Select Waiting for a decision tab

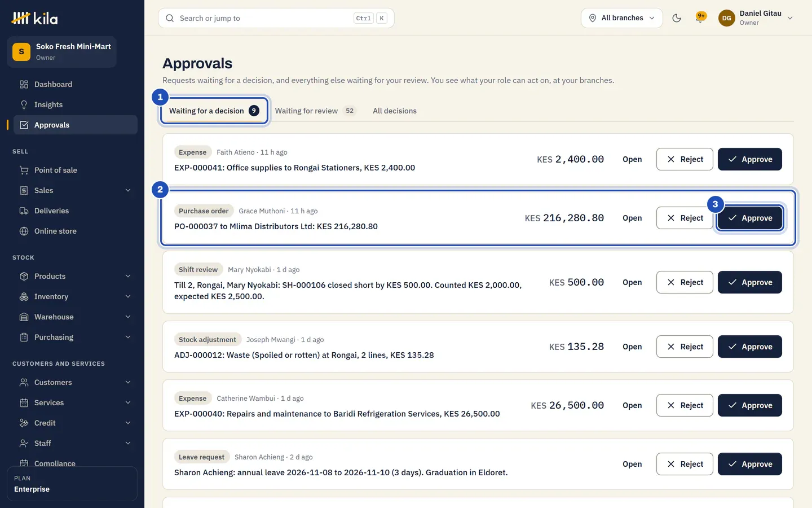coord(214,111)
